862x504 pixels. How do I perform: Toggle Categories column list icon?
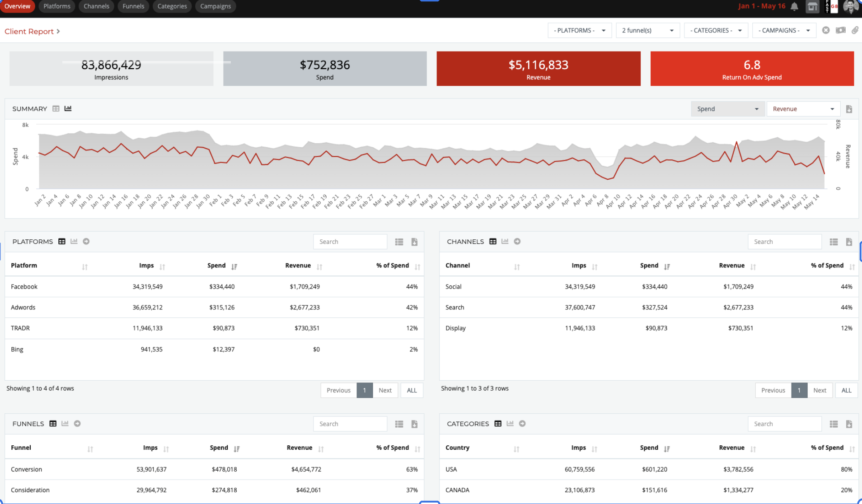[834, 424]
